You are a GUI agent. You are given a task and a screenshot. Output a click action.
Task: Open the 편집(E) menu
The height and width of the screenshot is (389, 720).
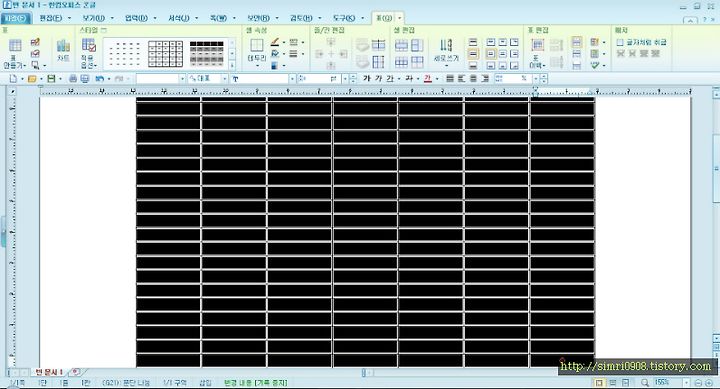[x=51, y=18]
